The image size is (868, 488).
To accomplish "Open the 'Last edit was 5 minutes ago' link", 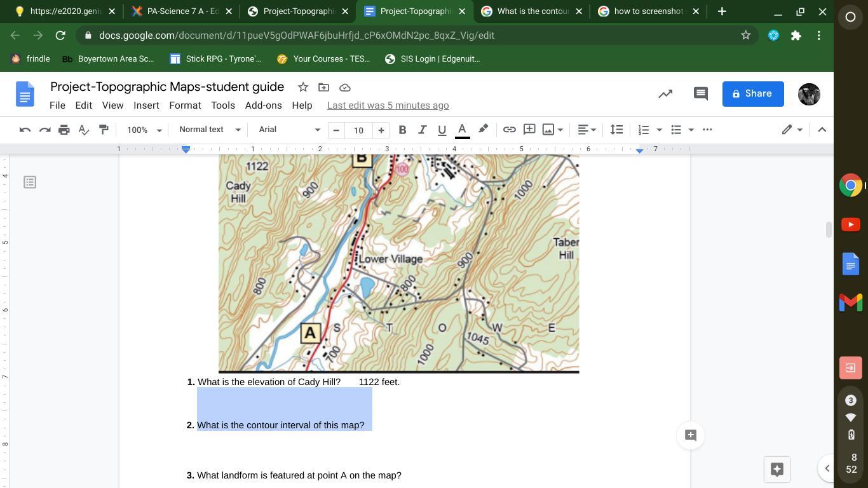I will click(x=388, y=105).
